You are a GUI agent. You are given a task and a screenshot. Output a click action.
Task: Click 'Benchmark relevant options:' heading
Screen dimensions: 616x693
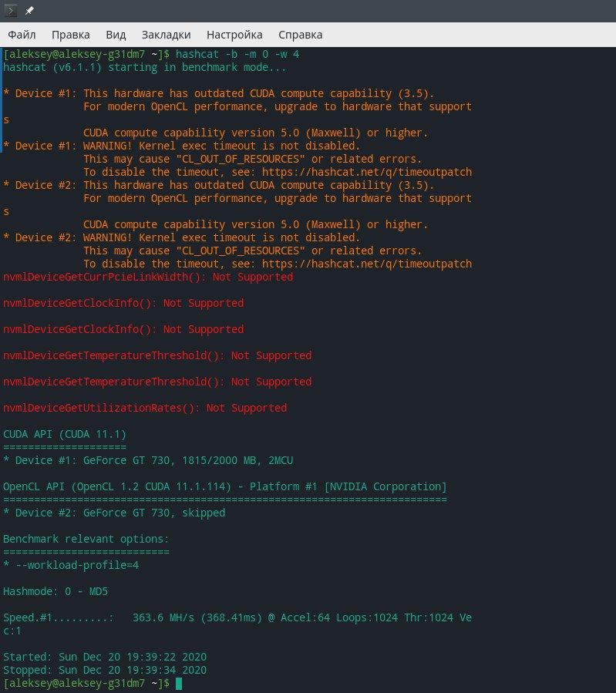pos(86,539)
